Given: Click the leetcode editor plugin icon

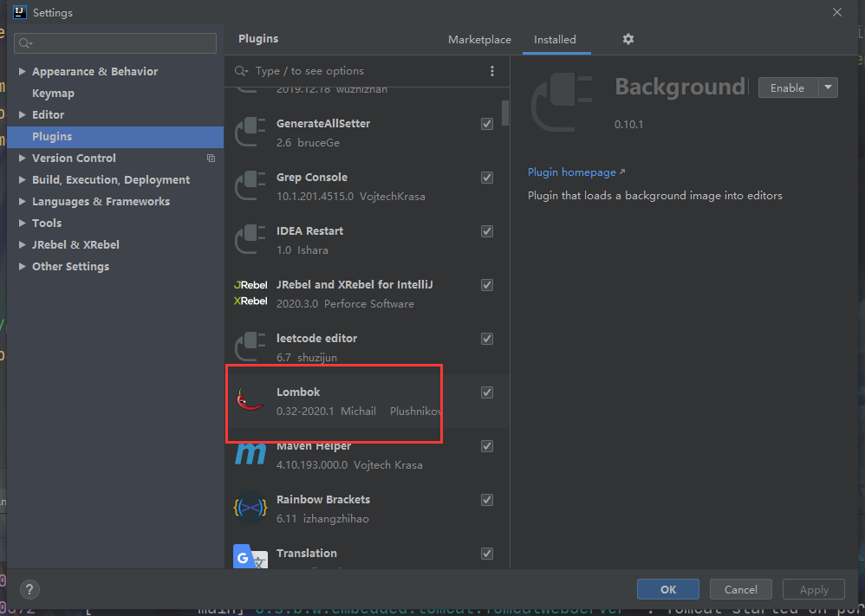Looking at the screenshot, I should [x=250, y=347].
